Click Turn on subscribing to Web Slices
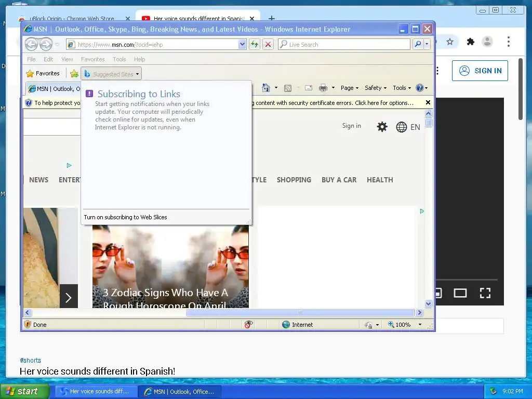 tap(125, 217)
